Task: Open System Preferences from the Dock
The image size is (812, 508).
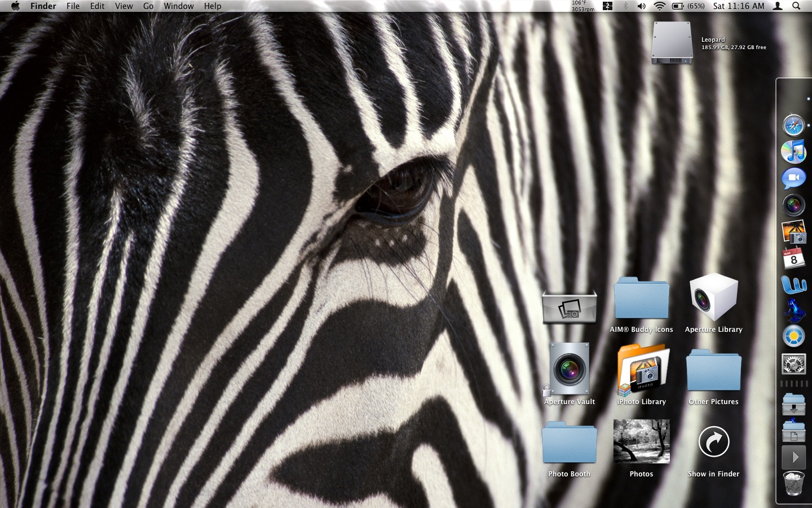Action: point(793,364)
